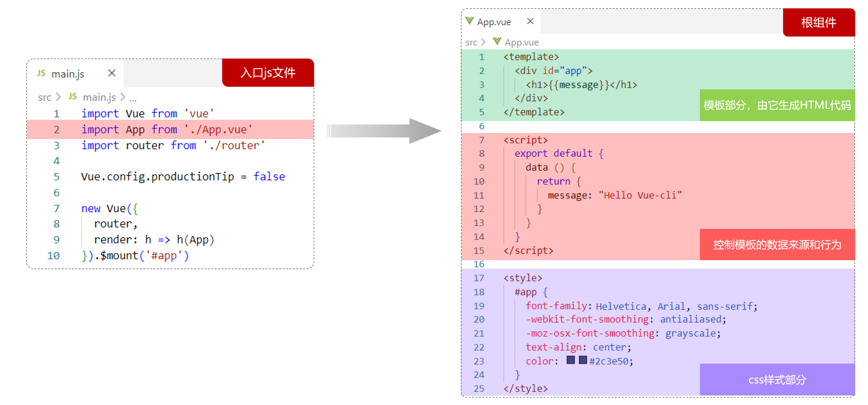The image size is (868, 405).
Task: Click 'export default {' line
Action: (559, 154)
